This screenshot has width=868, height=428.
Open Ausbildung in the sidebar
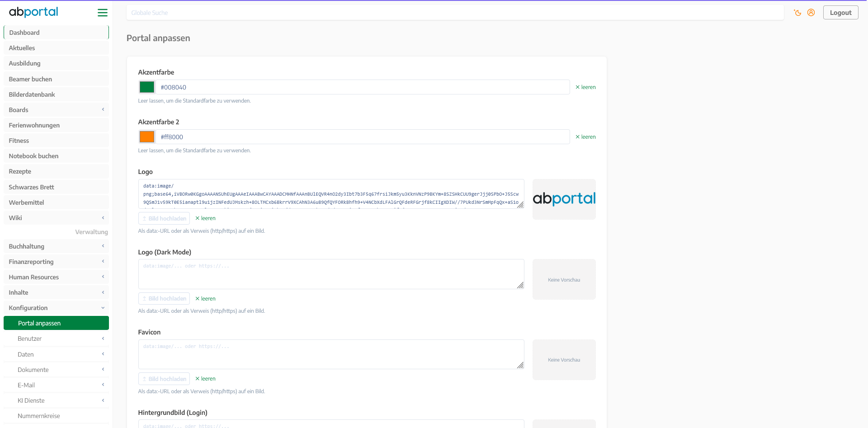coord(56,63)
